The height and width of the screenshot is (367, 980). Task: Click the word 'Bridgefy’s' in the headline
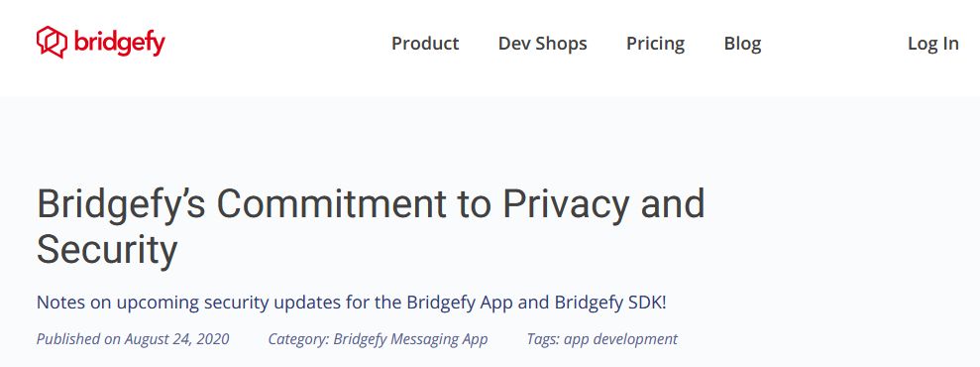[x=121, y=205]
